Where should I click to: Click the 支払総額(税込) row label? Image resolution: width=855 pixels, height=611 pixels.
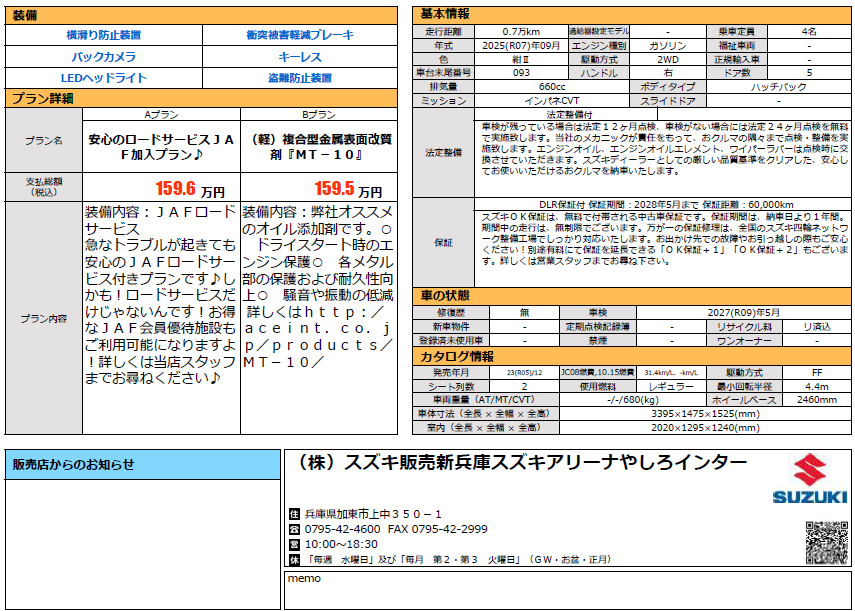pyautogui.click(x=44, y=187)
